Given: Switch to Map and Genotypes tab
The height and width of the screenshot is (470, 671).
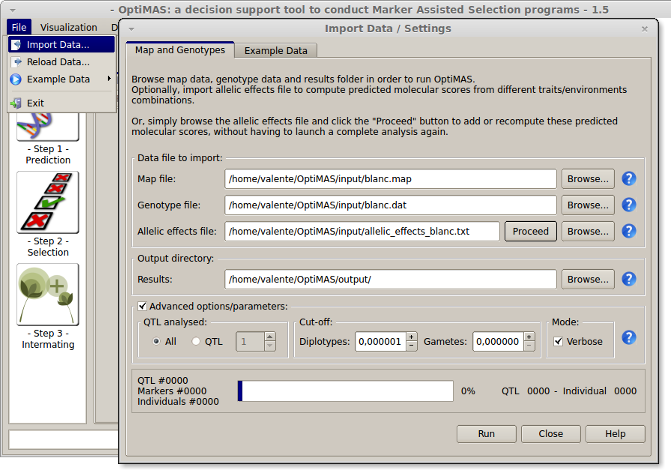Looking at the screenshot, I should click(x=180, y=50).
